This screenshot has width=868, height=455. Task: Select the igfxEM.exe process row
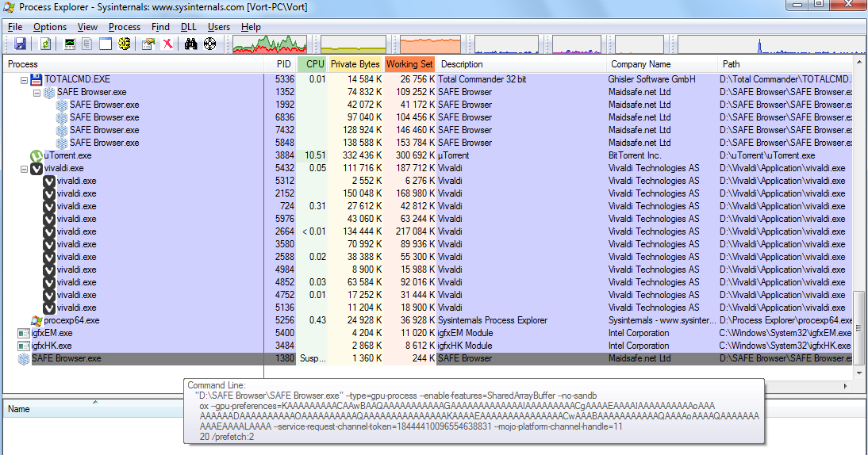tap(428, 334)
